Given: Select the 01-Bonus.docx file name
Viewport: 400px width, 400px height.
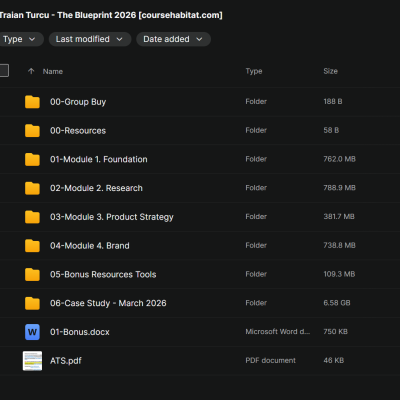Looking at the screenshot, I should click(x=80, y=332).
